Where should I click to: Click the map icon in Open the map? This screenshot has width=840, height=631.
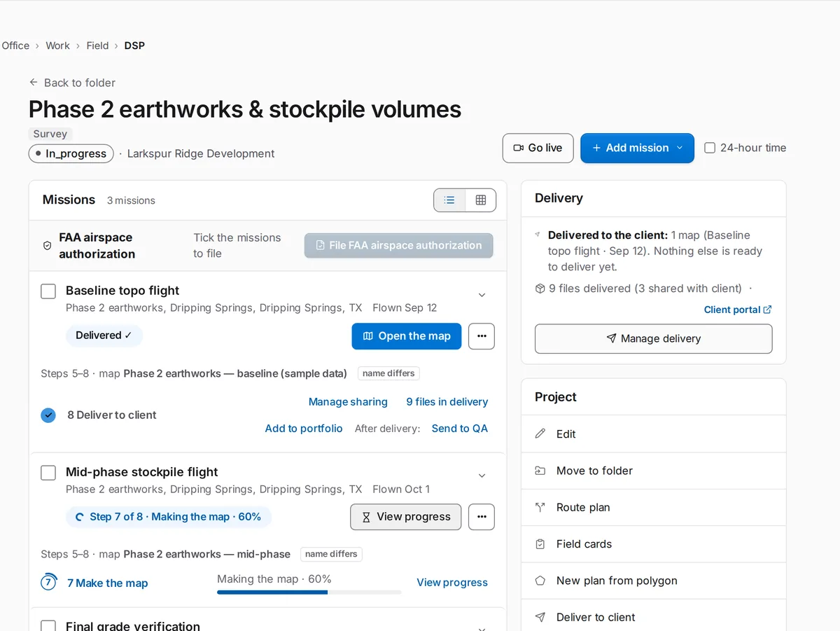pos(368,336)
